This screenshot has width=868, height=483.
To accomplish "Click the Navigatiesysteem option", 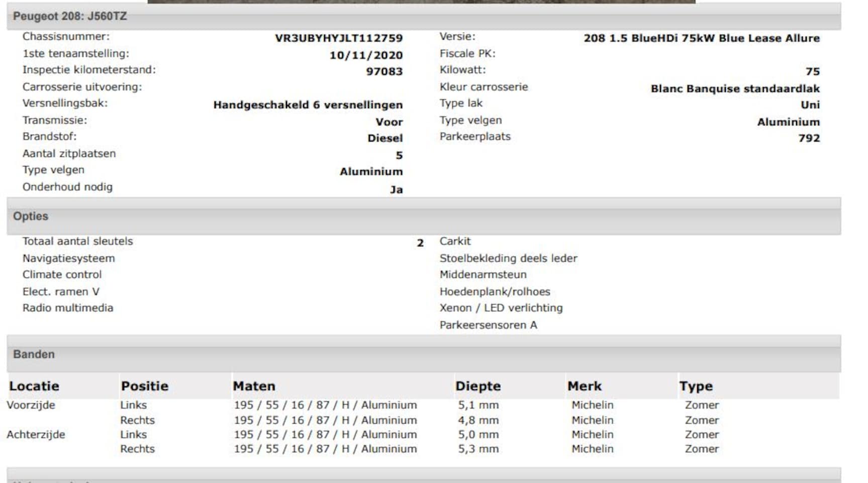I will pos(68,259).
